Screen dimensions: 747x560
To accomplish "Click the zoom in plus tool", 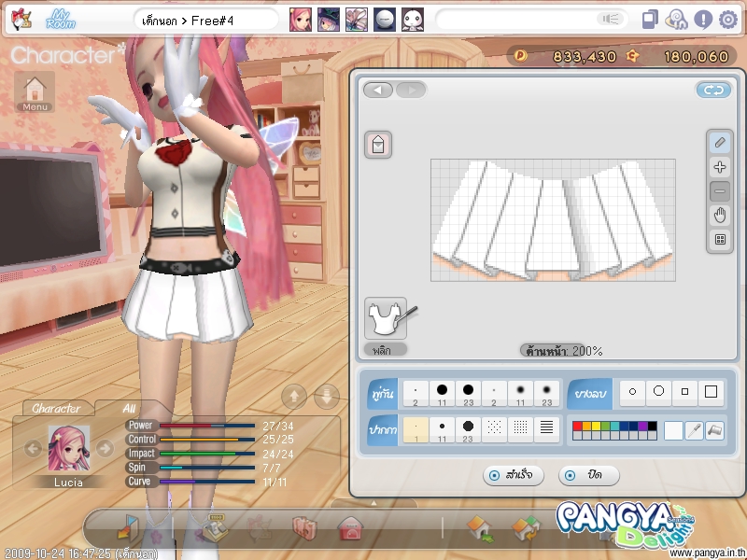I will point(720,167).
